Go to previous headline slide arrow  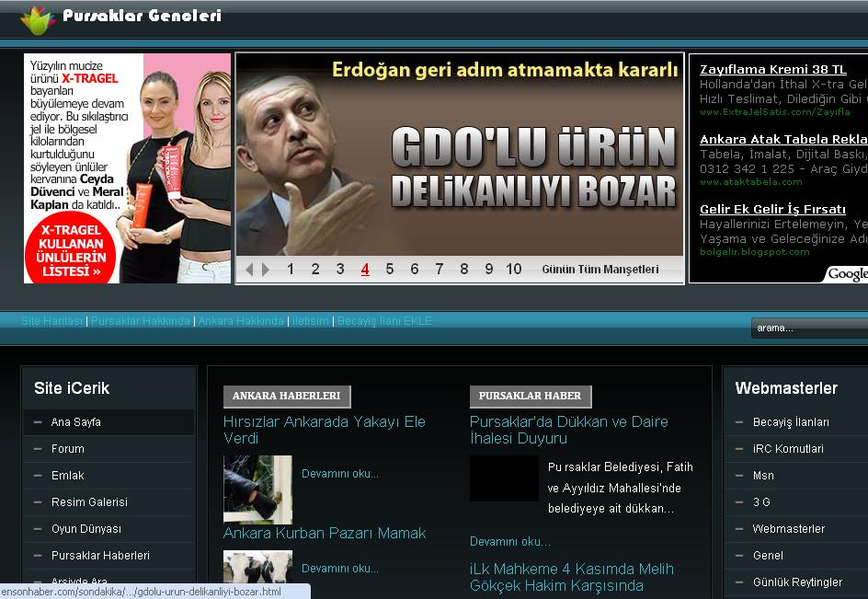(x=249, y=270)
